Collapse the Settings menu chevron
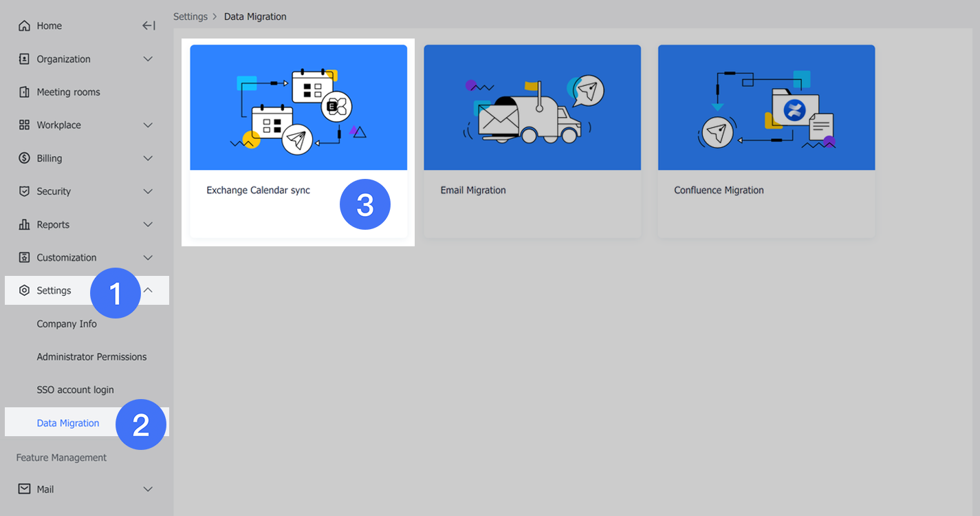This screenshot has height=516, width=980. (x=148, y=290)
